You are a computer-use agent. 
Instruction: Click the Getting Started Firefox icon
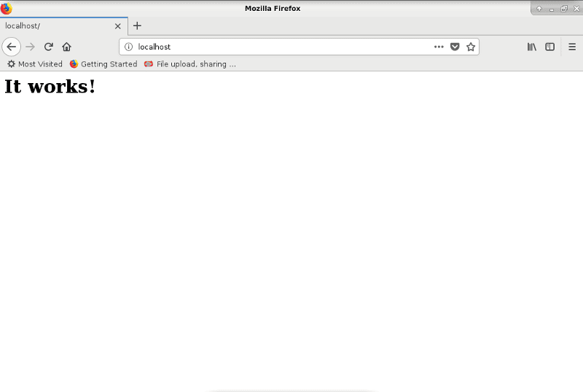[x=74, y=64]
